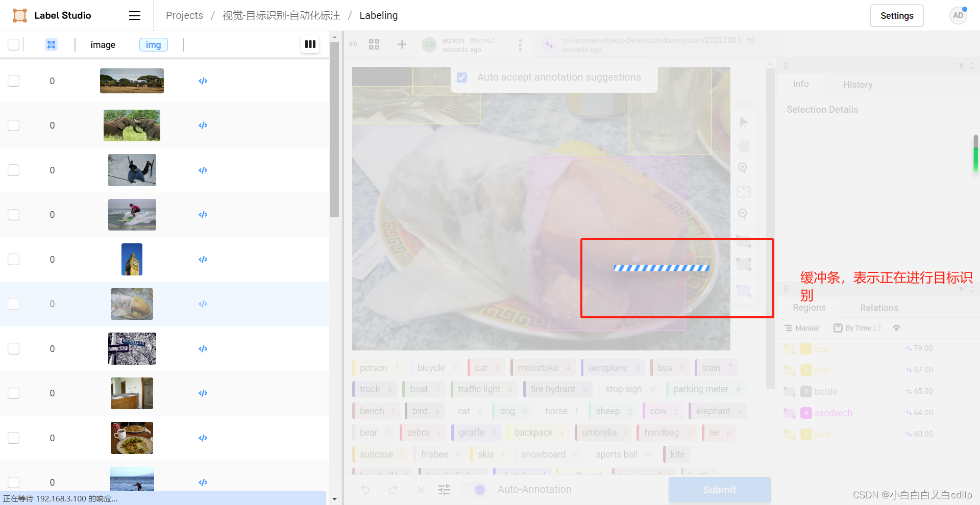This screenshot has height=505, width=980.
Task: Create a new annotation with plus icon
Action: 402,44
